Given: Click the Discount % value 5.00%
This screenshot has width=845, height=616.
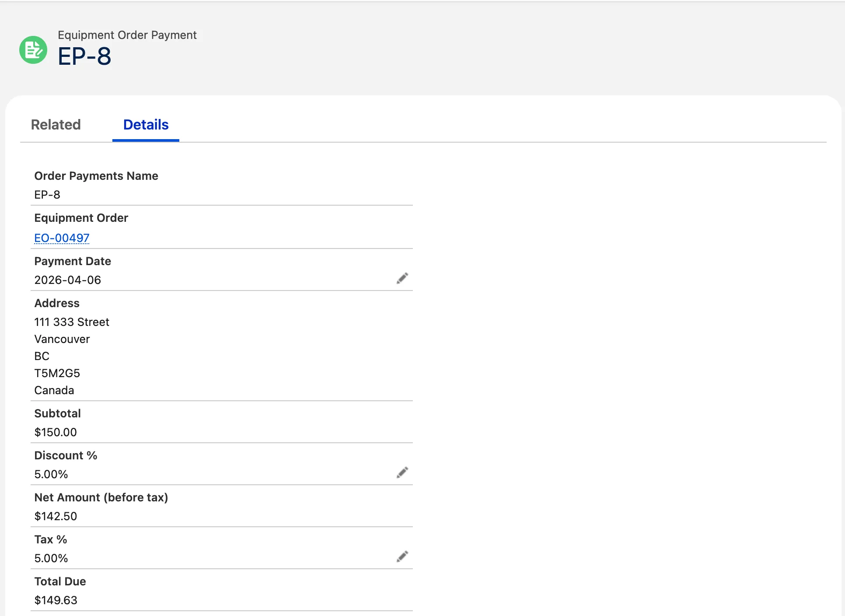Looking at the screenshot, I should (51, 474).
